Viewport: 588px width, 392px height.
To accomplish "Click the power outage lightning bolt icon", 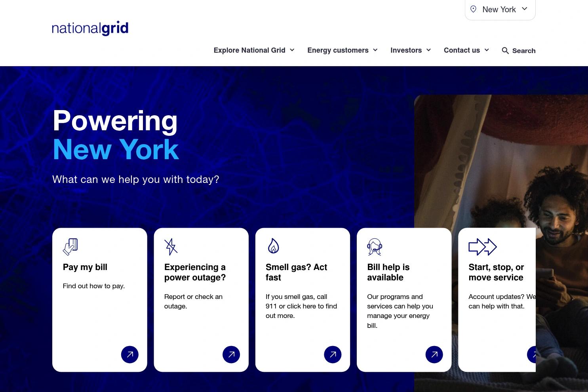I will point(171,247).
